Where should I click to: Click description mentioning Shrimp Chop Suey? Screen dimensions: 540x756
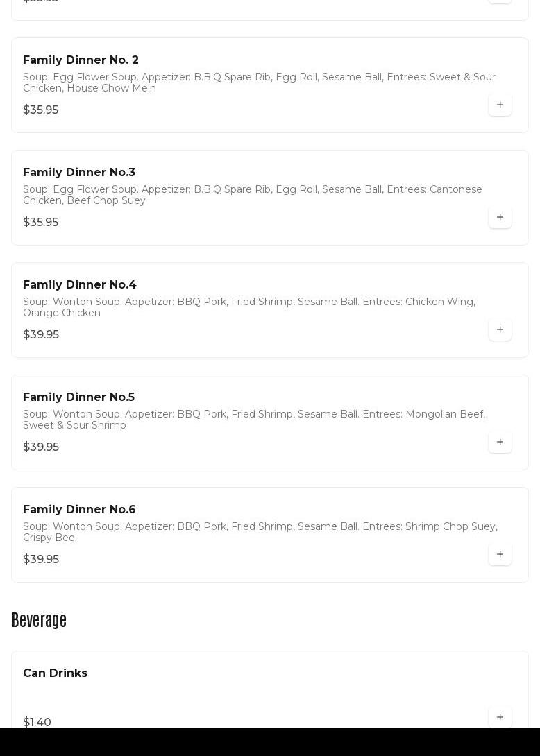point(260,532)
